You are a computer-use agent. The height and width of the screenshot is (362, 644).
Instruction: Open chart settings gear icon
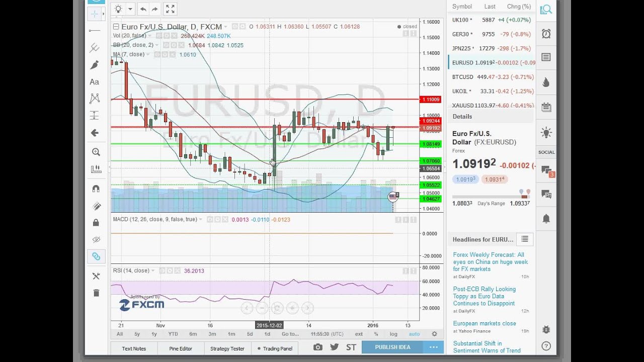[435, 334]
